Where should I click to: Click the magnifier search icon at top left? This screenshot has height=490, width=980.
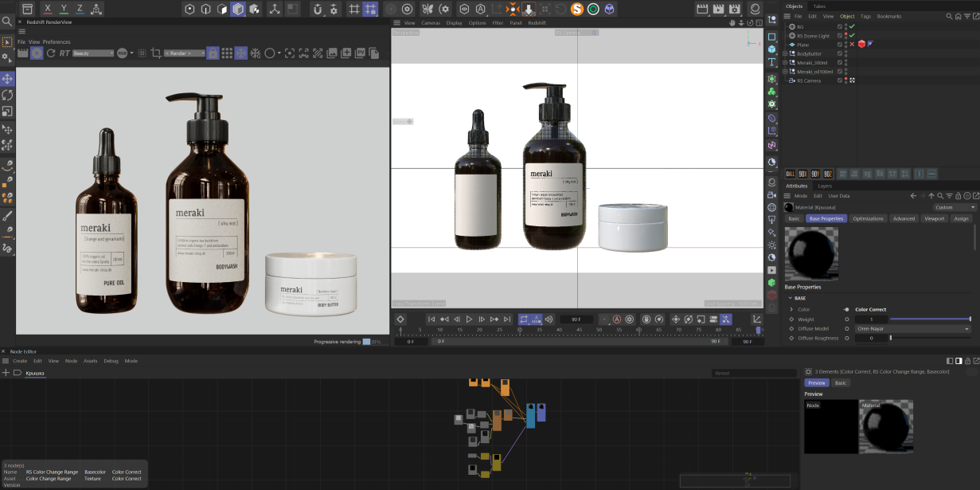[7, 22]
